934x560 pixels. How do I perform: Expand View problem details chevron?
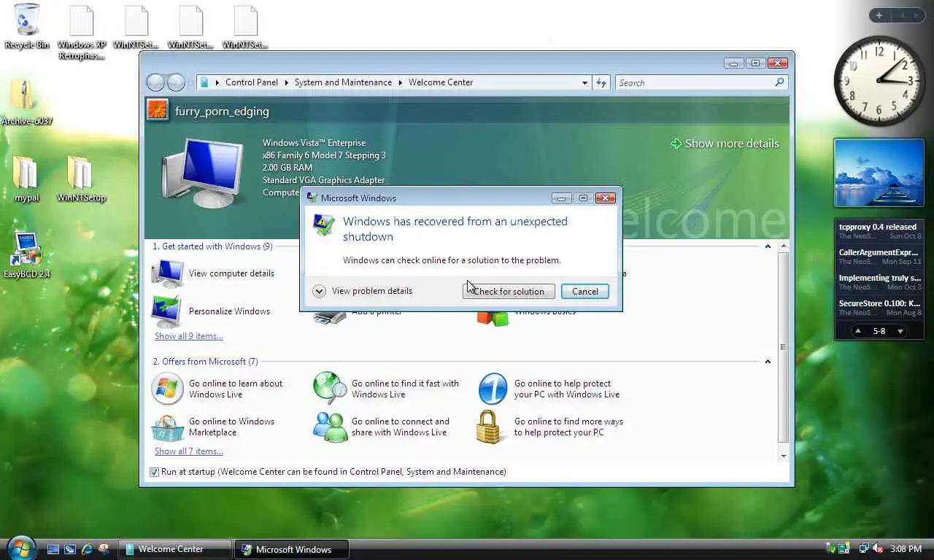coord(319,291)
